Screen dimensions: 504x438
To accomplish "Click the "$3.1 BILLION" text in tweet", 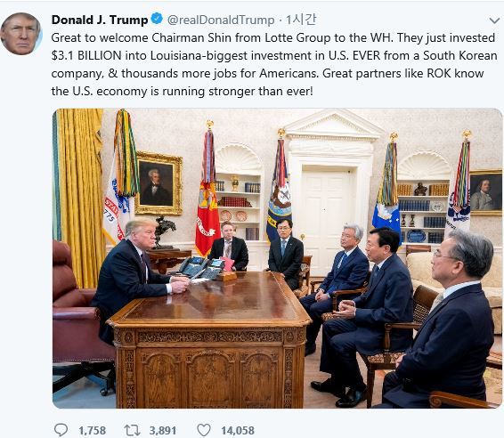I will point(86,55).
